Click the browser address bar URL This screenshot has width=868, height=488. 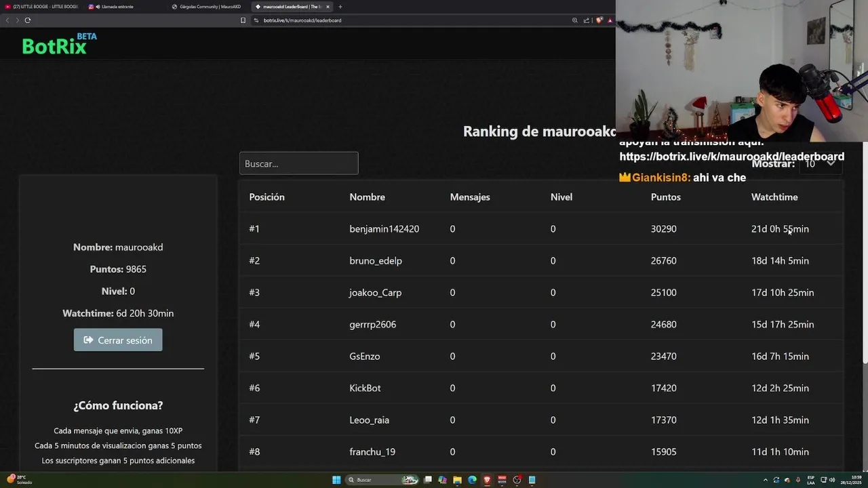(x=302, y=20)
